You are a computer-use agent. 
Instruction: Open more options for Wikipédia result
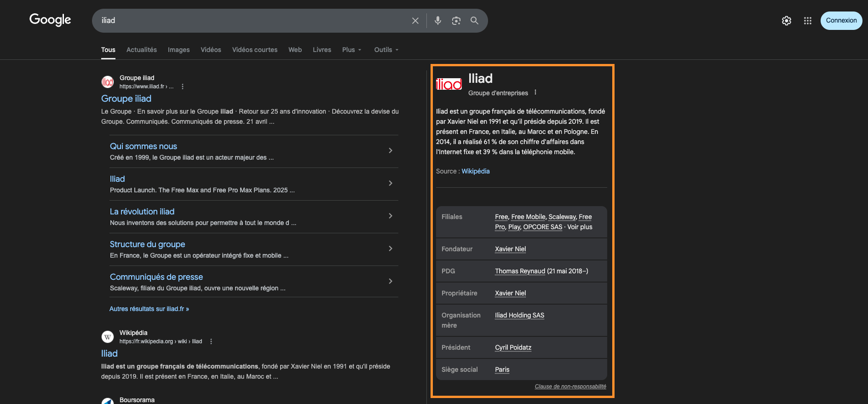pyautogui.click(x=211, y=341)
